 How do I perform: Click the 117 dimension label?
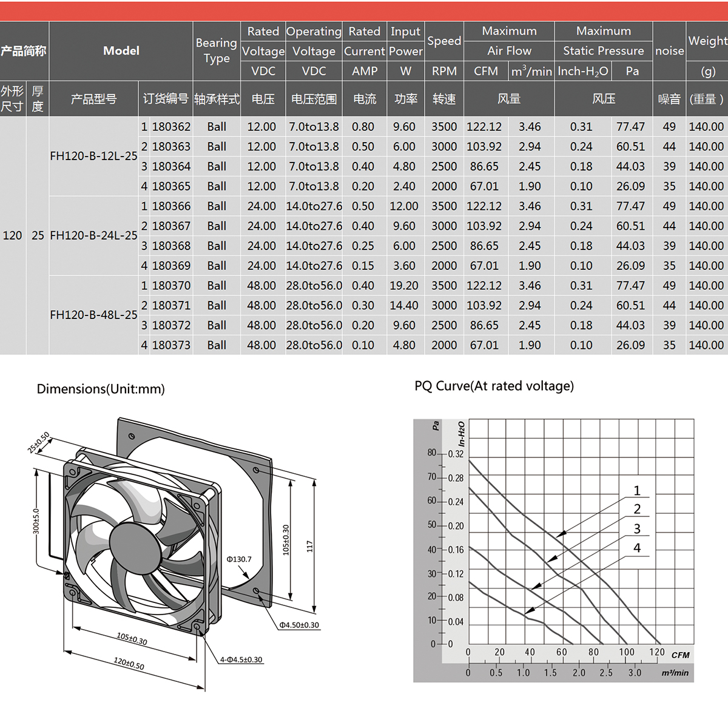coord(310,546)
